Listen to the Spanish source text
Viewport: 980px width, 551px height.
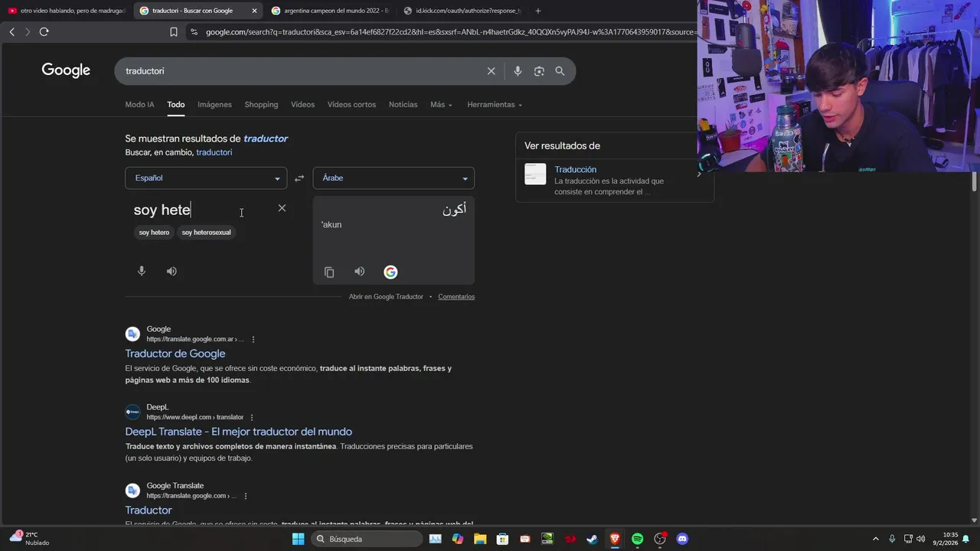pyautogui.click(x=171, y=271)
